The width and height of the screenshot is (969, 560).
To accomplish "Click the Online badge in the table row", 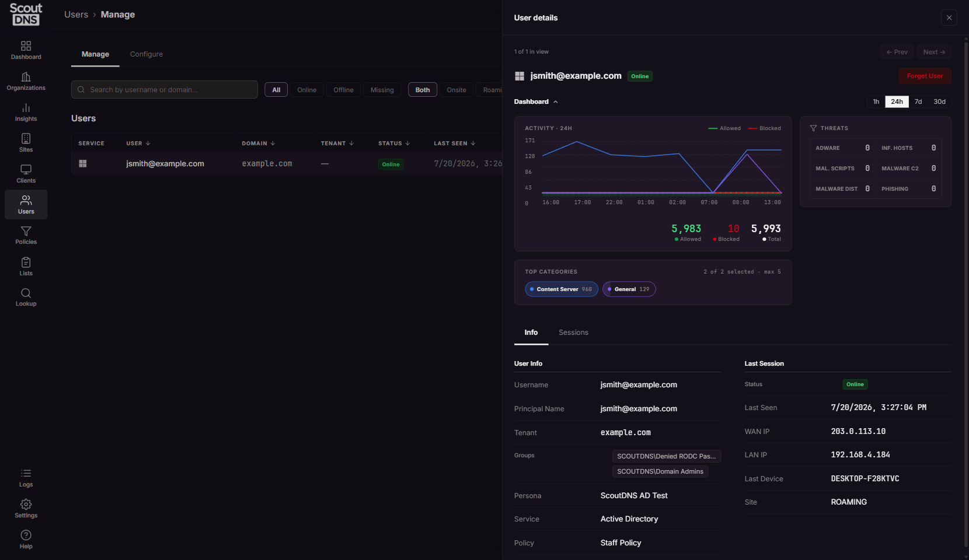I will click(391, 164).
